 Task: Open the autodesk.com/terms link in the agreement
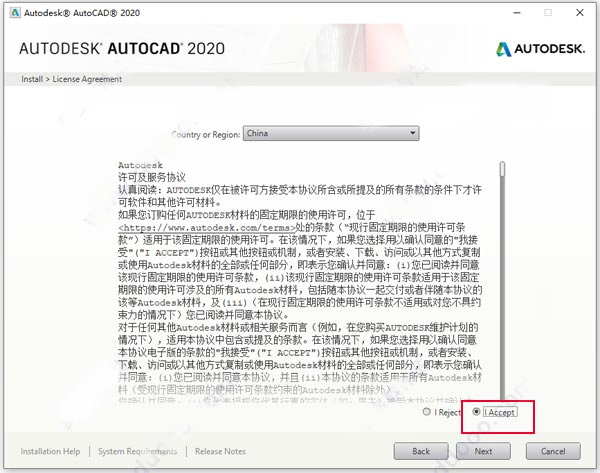pos(207,228)
